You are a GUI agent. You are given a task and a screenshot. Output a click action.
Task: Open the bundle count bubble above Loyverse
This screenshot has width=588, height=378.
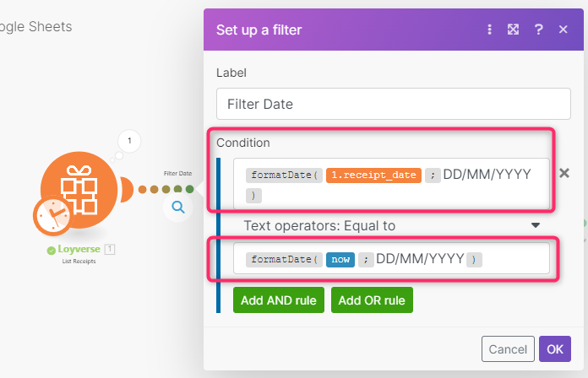point(129,140)
